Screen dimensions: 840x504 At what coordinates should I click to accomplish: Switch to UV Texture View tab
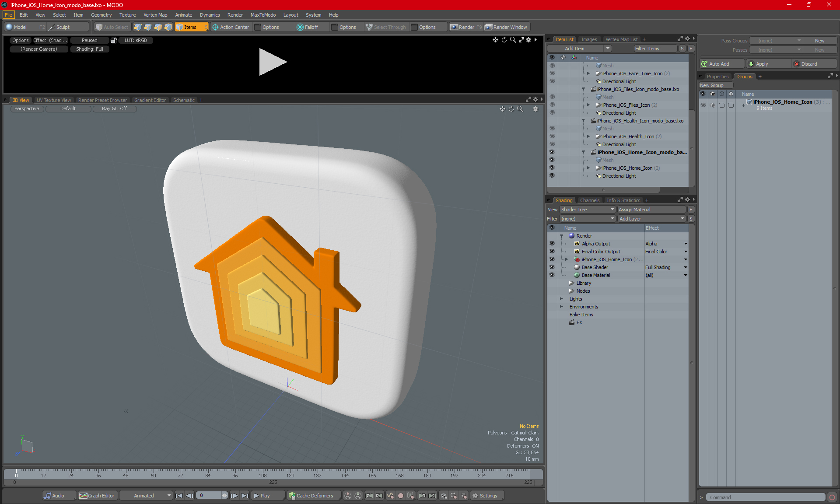(54, 100)
